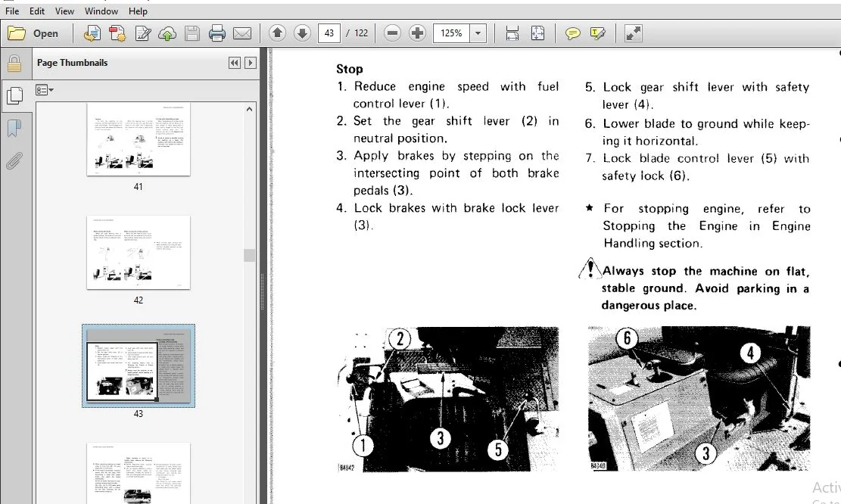Viewport: 841px width, 504px height.
Task: Click the security lock icon in sidebar
Action: [14, 64]
